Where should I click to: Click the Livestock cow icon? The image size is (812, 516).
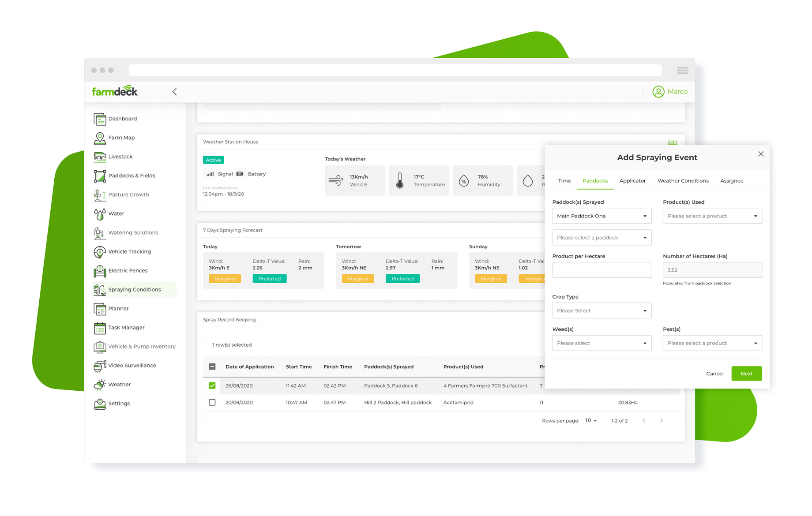pyautogui.click(x=100, y=157)
